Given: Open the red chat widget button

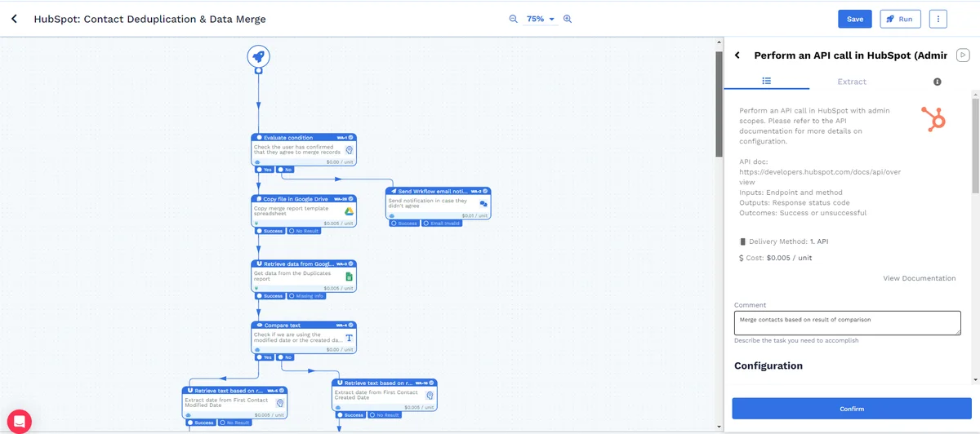Looking at the screenshot, I should coord(19,421).
